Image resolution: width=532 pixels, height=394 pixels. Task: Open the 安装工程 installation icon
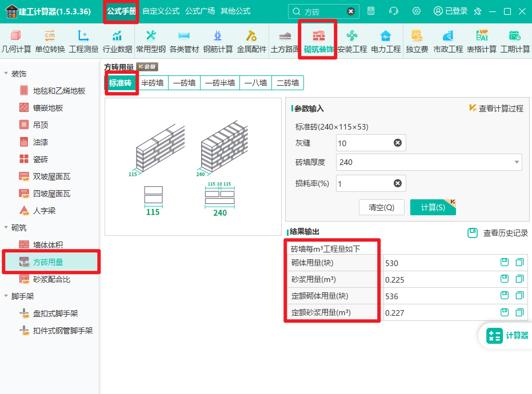point(352,41)
